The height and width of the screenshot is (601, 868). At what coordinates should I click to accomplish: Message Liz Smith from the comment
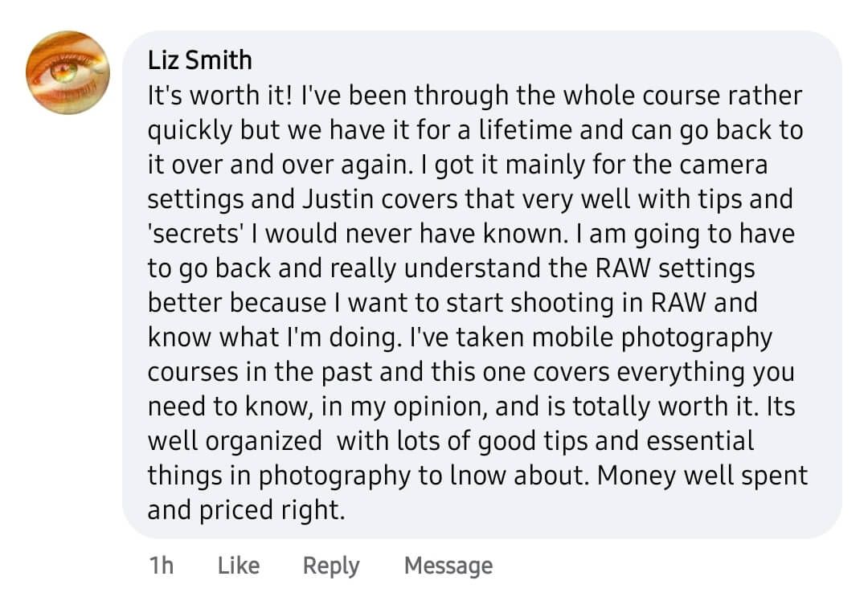click(x=448, y=566)
